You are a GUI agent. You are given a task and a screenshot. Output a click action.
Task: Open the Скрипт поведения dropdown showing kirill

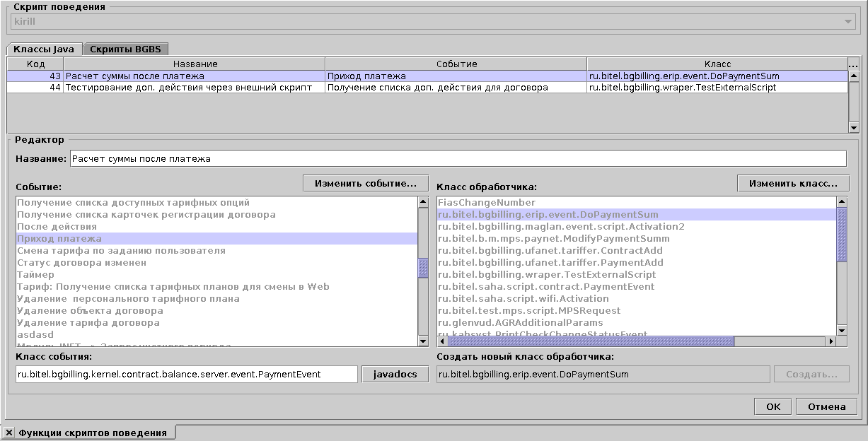pyautogui.click(x=848, y=22)
